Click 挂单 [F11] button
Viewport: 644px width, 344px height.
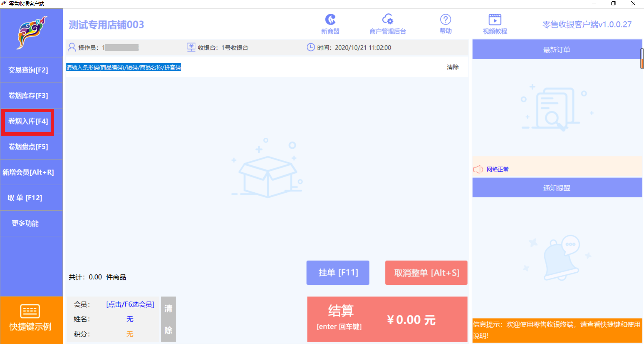338,272
